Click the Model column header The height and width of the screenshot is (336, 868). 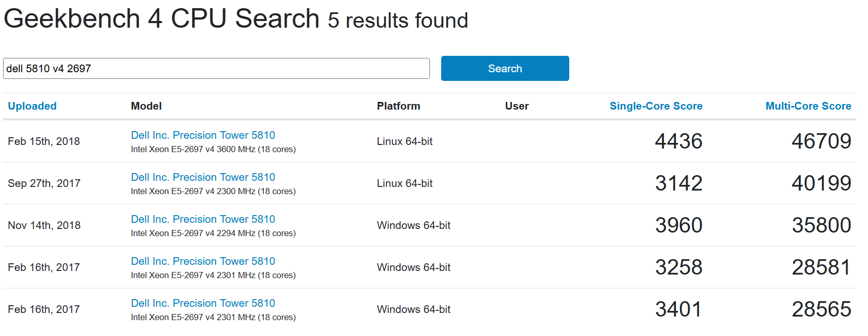tap(146, 106)
